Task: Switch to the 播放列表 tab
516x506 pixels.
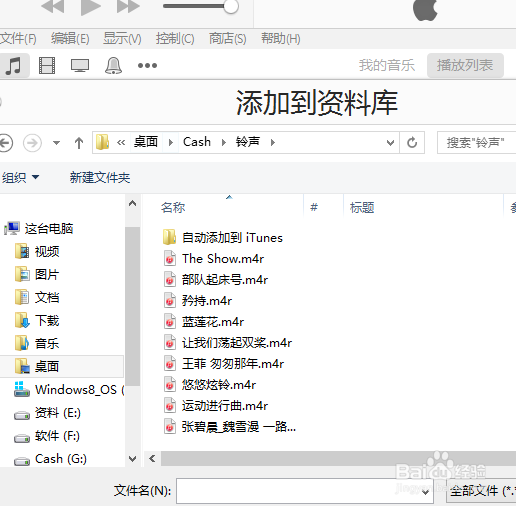Action: click(x=465, y=65)
